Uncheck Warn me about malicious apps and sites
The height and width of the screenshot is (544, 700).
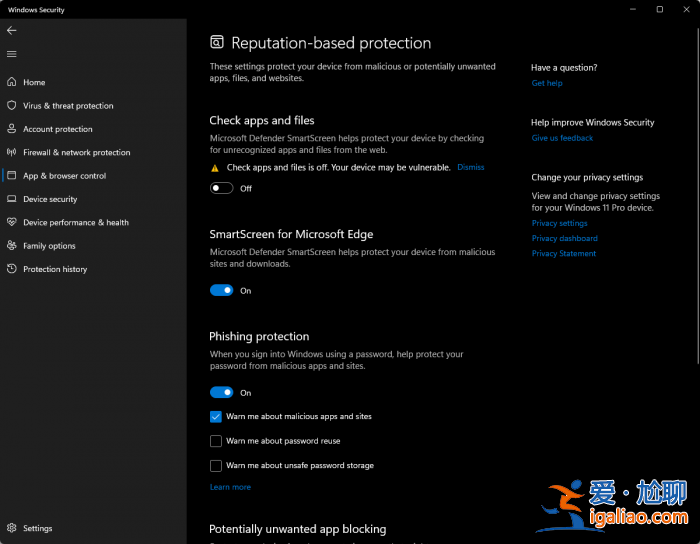tap(216, 416)
